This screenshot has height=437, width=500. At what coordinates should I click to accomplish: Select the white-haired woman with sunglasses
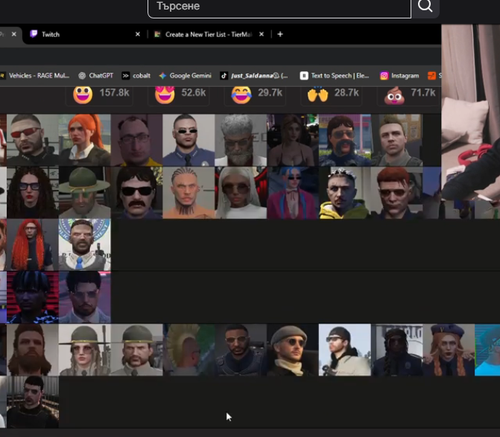[241, 192]
